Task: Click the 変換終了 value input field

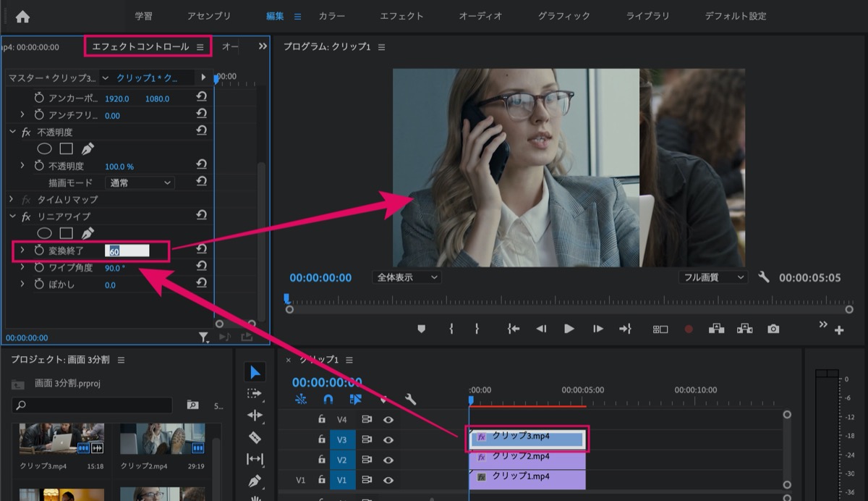Action: click(127, 251)
